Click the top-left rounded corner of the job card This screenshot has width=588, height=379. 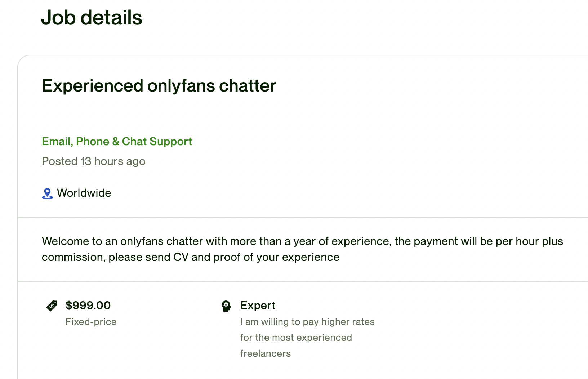pyautogui.click(x=22, y=59)
